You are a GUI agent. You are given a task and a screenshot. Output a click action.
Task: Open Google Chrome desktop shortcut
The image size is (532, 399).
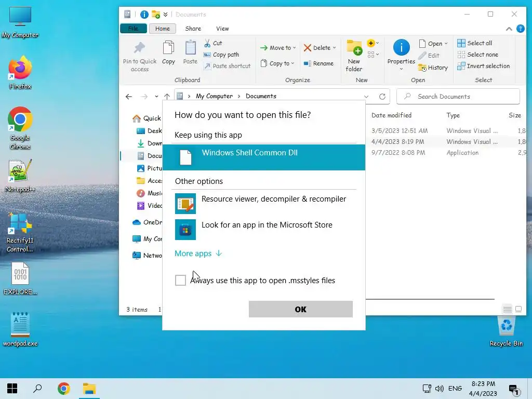click(20, 128)
